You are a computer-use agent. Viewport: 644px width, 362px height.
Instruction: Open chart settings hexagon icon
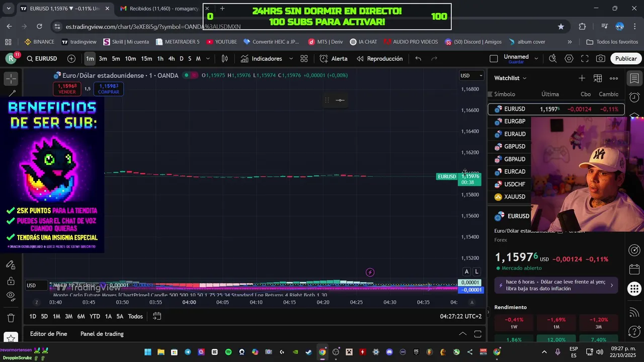(x=569, y=59)
